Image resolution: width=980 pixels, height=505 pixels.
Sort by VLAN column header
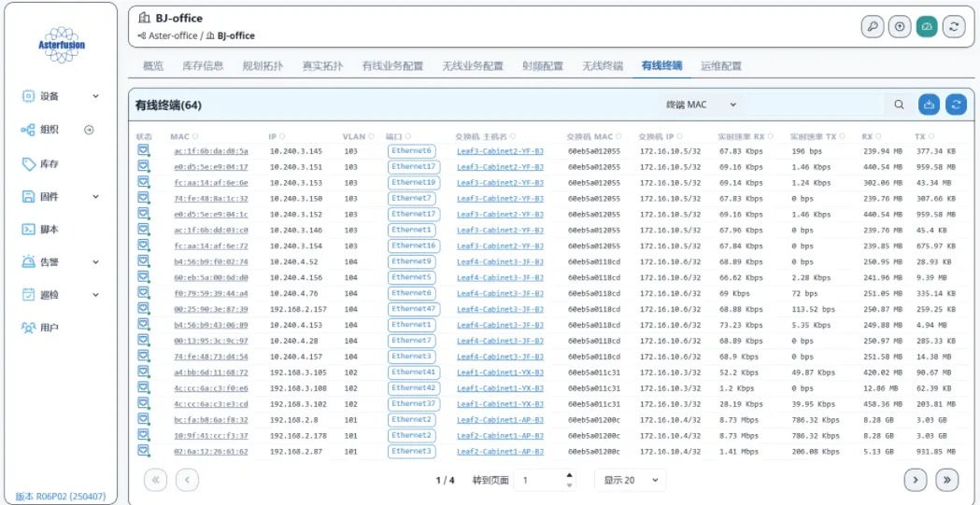358,136
